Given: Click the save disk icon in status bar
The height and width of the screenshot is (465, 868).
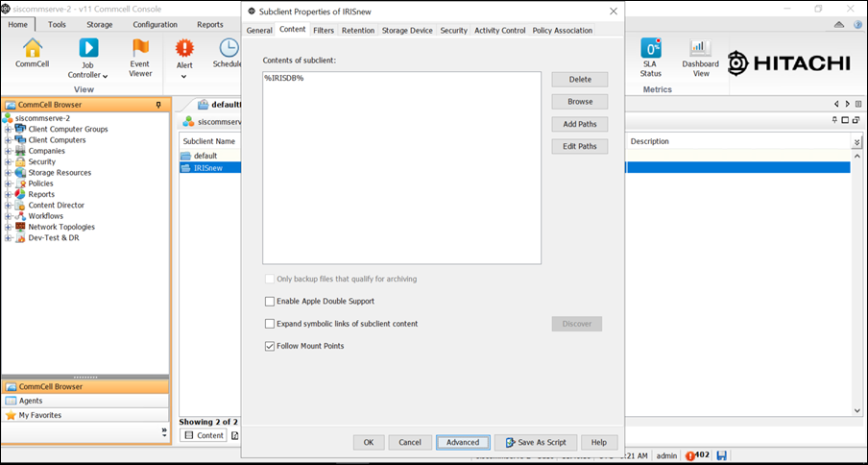Looking at the screenshot, I should point(721,455).
